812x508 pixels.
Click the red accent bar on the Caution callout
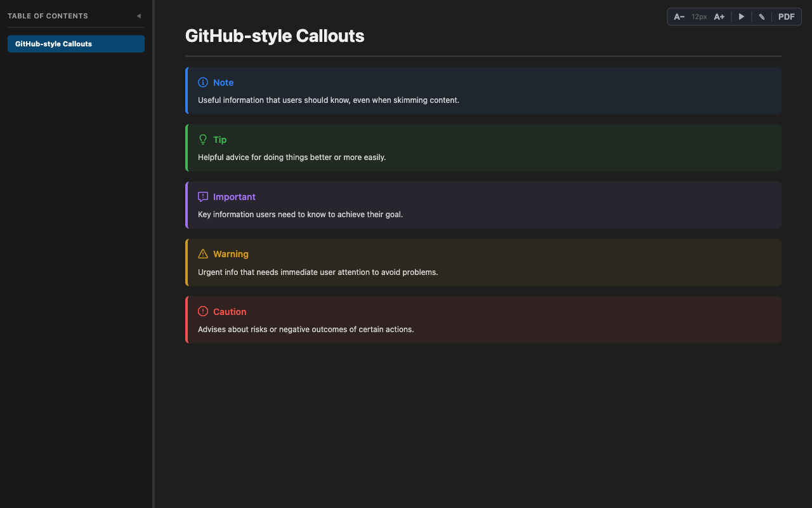pyautogui.click(x=186, y=319)
